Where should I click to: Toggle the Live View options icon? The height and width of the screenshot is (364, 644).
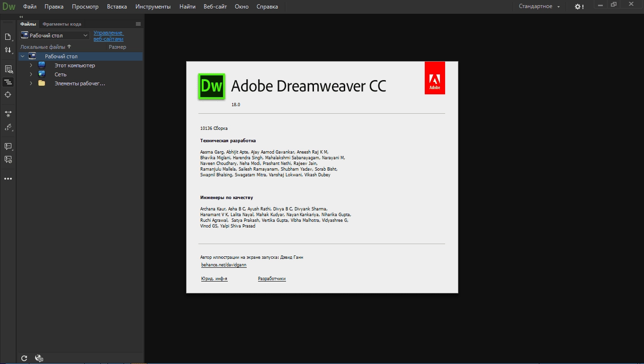tap(8, 69)
